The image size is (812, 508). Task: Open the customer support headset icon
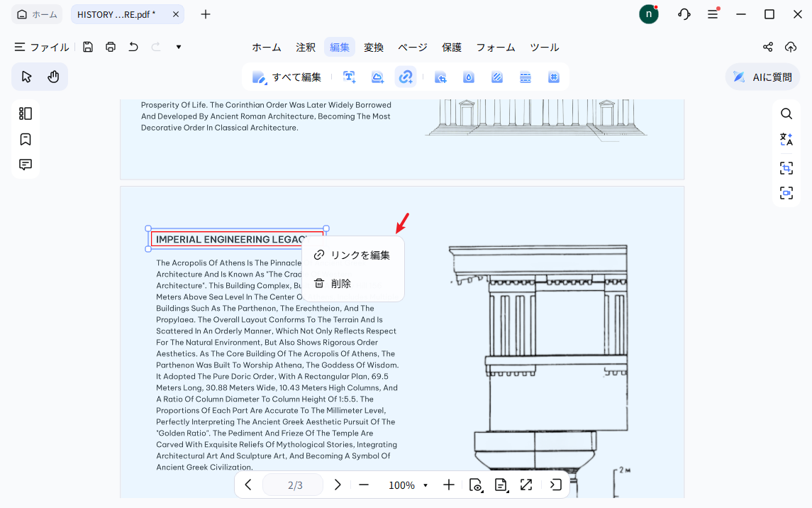pyautogui.click(x=684, y=14)
